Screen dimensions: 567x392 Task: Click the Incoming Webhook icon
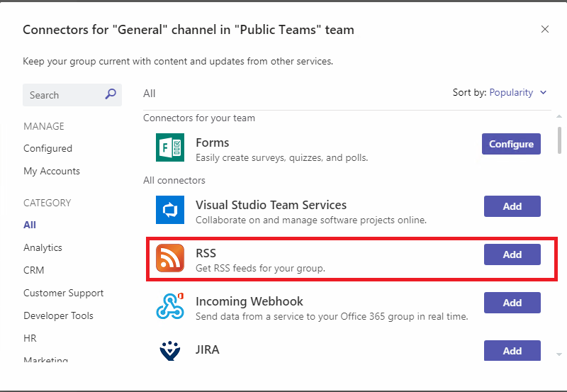[170, 306]
